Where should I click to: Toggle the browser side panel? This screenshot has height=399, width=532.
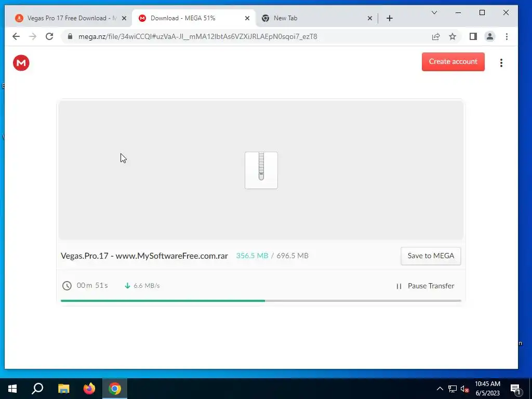pos(473,37)
